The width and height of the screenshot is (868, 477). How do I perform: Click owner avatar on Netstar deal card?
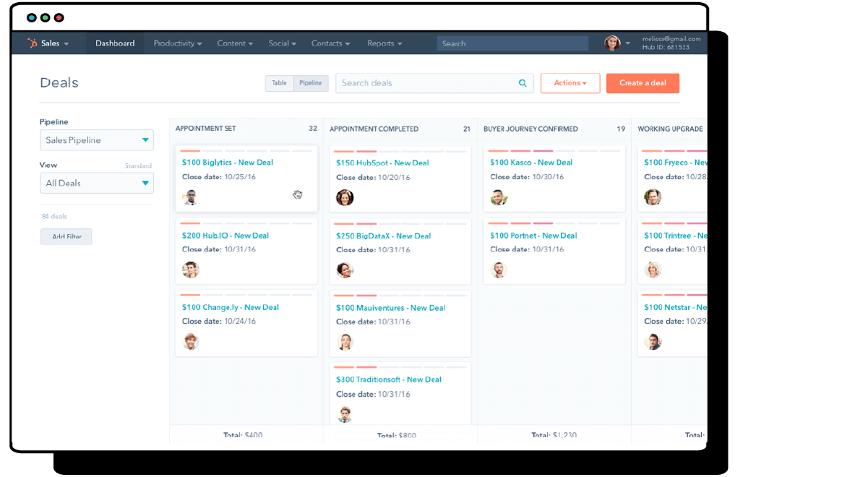pyautogui.click(x=653, y=341)
